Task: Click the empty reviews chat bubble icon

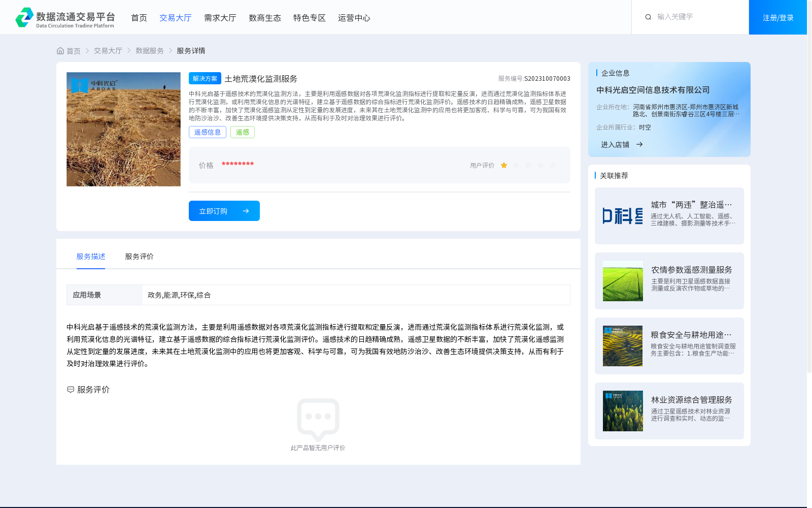Action: pyautogui.click(x=318, y=420)
